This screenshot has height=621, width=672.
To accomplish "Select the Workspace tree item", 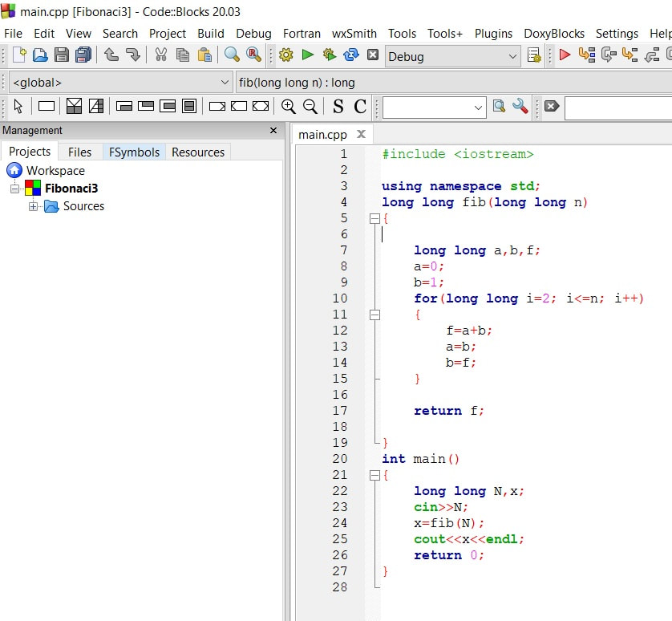I will click(55, 171).
